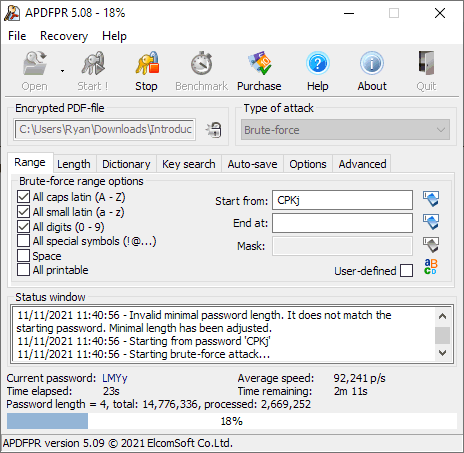Minimize the APDFPR window
This screenshot has width=464, height=453.
[349, 13]
